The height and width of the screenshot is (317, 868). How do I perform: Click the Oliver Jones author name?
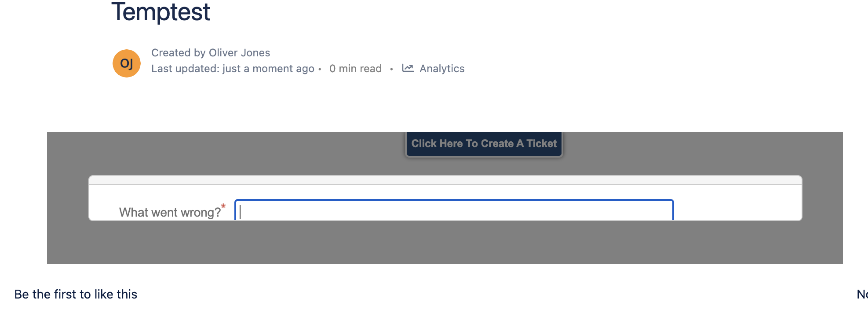[x=239, y=52]
